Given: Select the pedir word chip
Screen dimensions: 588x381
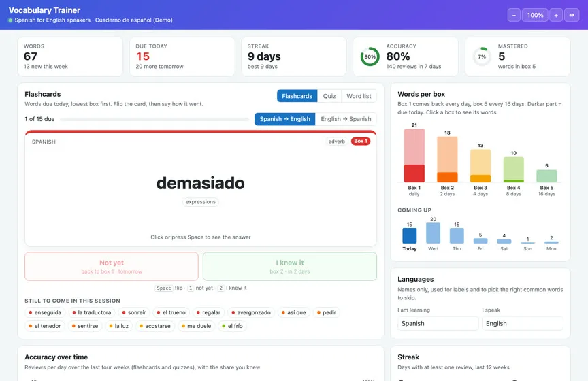Looking at the screenshot, I should coord(326,312).
